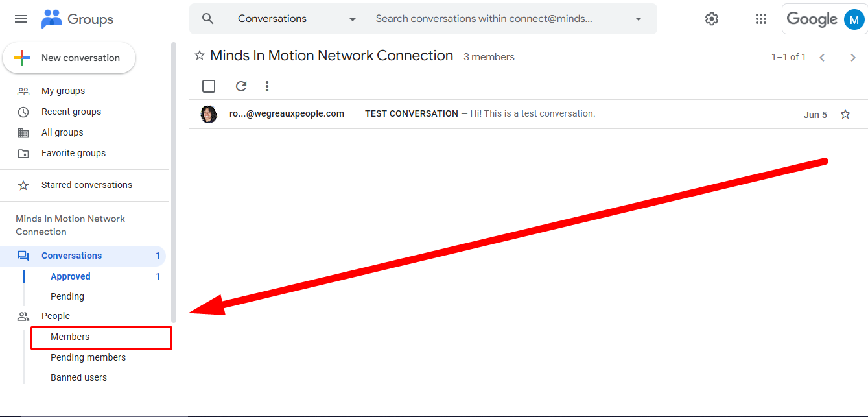Expand the Conversations search scope dropdown
This screenshot has width=868, height=417.
point(353,19)
